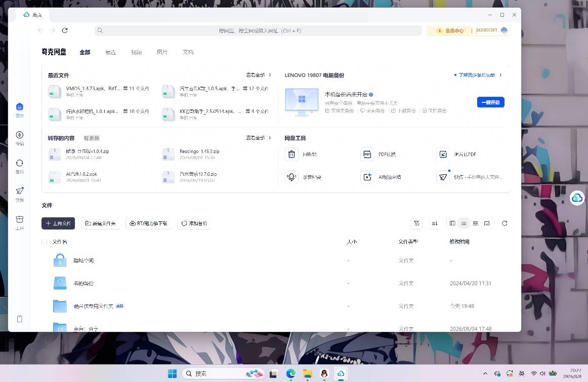Go back with the left arrow icon
This screenshot has width=588, height=382.
point(40,30)
